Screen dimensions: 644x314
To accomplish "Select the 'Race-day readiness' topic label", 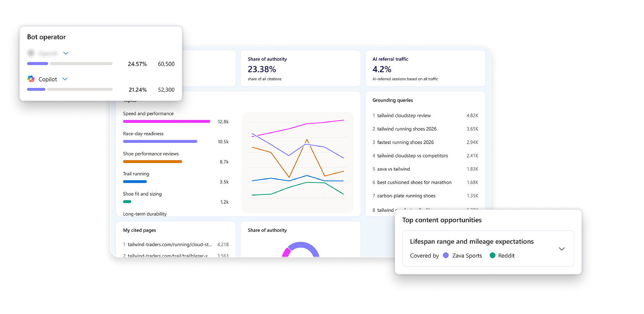I will [143, 134].
